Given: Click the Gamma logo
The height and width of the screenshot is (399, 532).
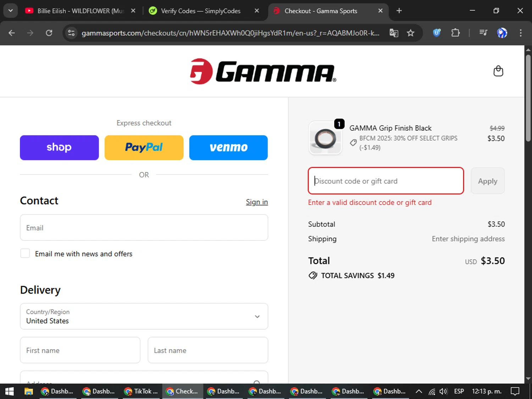Looking at the screenshot, I should (263, 71).
